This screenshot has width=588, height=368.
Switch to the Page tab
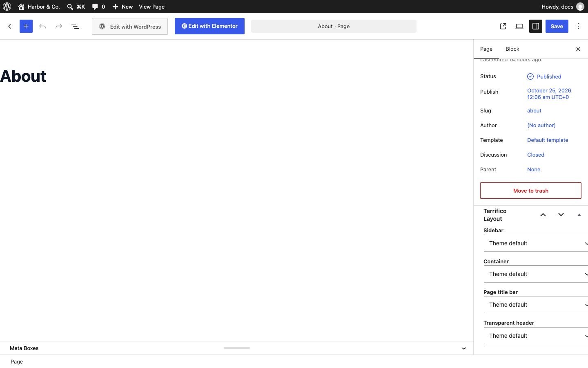point(486,49)
